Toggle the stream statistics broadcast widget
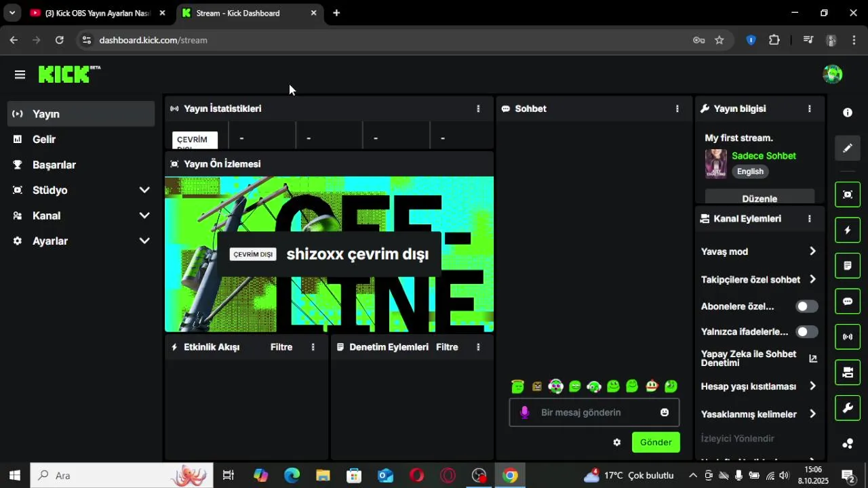 848,337
